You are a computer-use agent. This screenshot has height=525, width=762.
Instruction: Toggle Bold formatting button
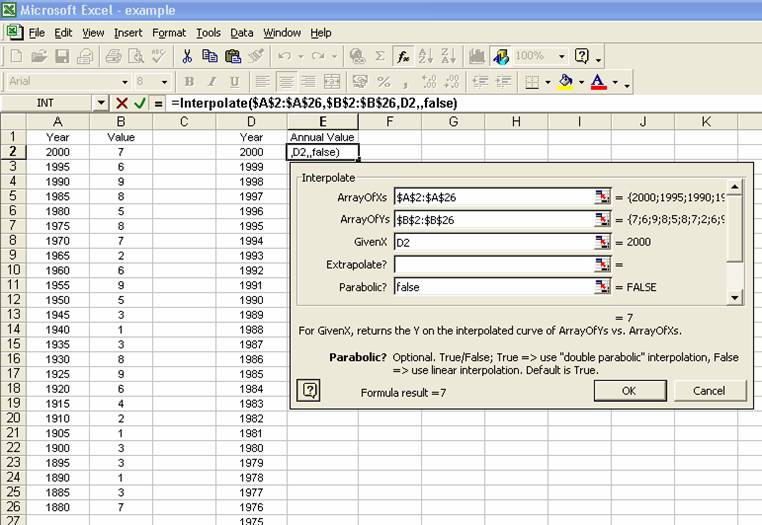coord(187,82)
